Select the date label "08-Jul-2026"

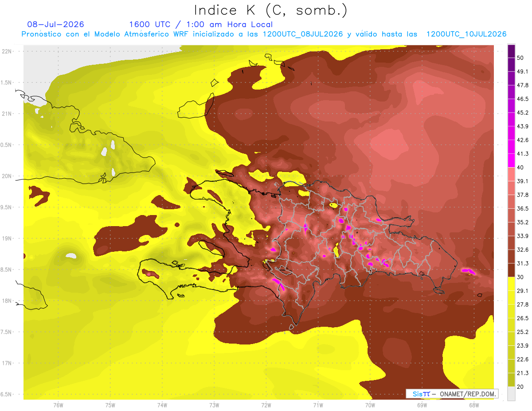55,24
